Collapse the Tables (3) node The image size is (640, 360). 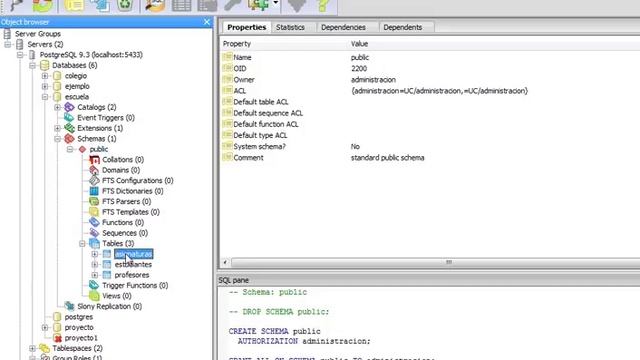[x=82, y=244]
